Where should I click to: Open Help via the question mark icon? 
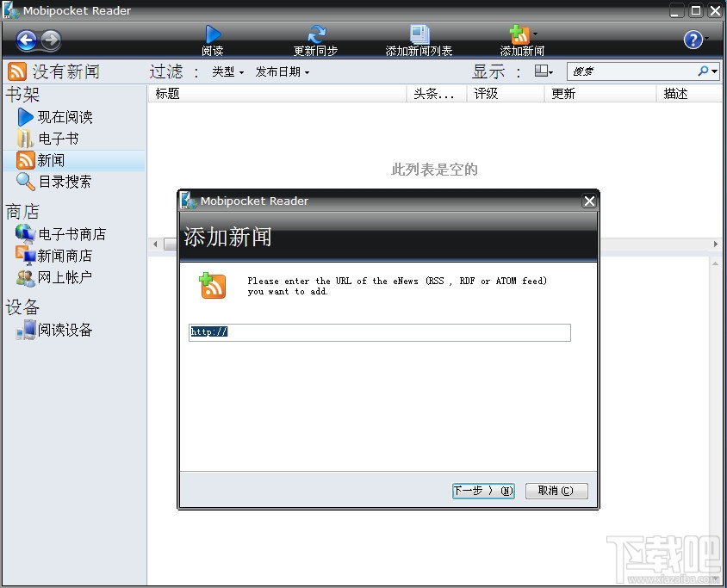point(694,40)
